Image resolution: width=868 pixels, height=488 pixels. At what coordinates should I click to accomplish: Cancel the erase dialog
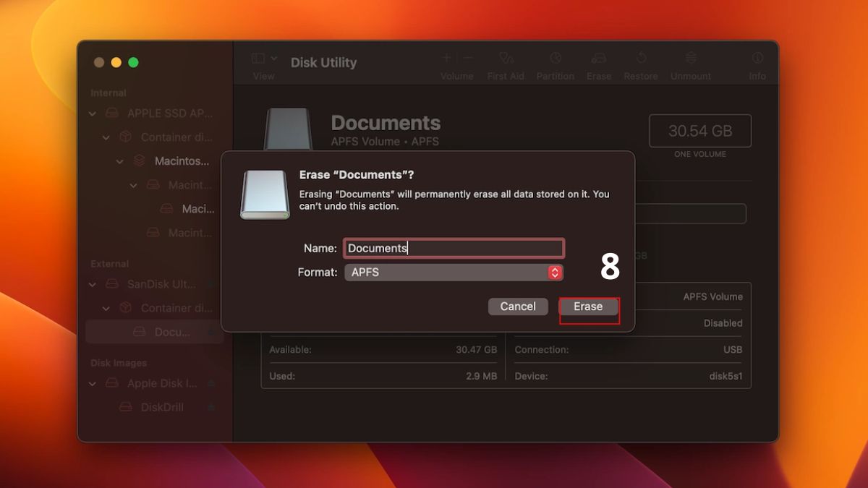(518, 307)
